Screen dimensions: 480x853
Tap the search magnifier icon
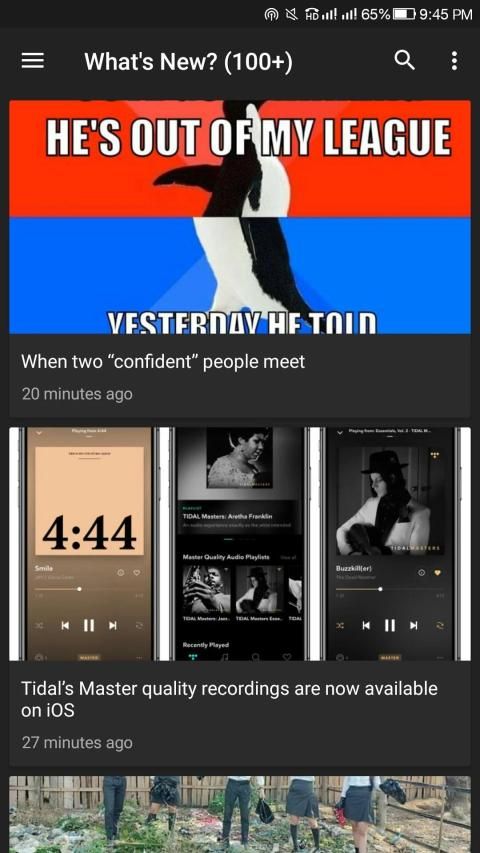point(404,60)
